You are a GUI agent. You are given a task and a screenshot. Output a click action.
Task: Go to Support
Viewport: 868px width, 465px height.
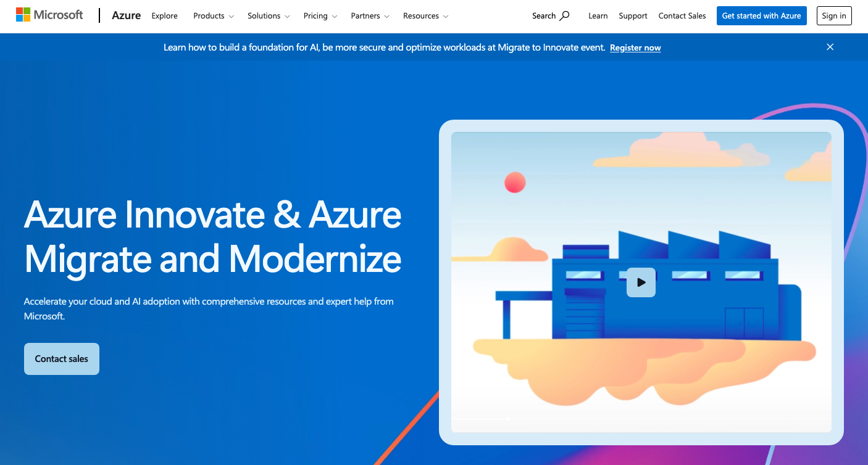(x=633, y=16)
